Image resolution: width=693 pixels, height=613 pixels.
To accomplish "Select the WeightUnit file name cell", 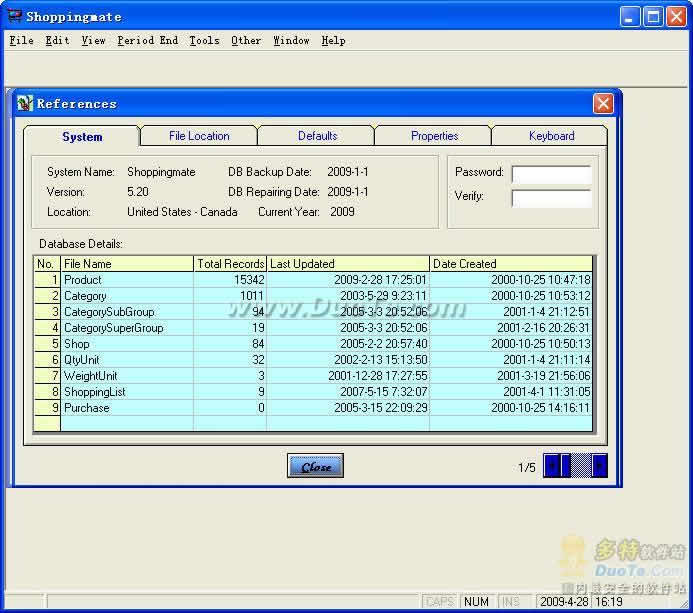I will [127, 376].
